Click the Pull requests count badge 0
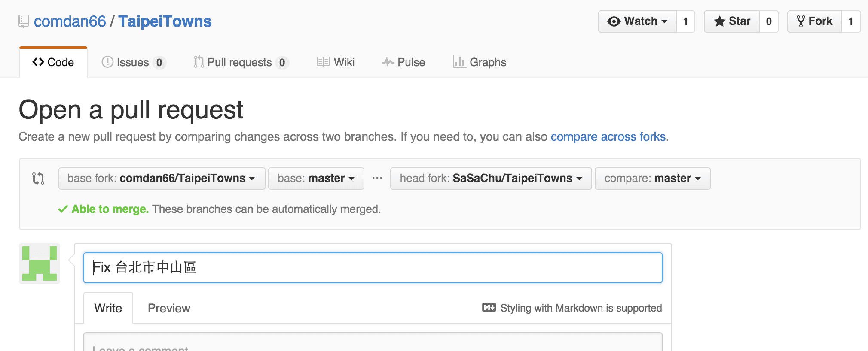This screenshot has width=868, height=351. [x=282, y=63]
